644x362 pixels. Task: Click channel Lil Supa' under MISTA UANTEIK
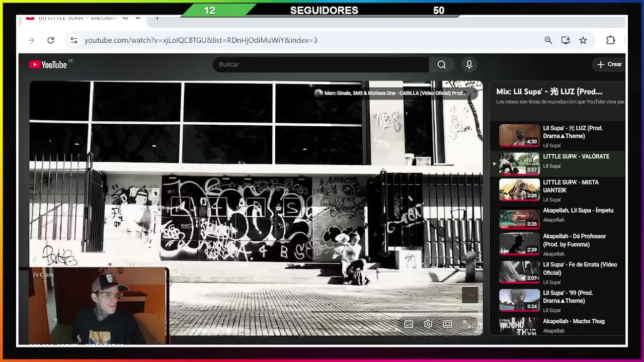552,200
